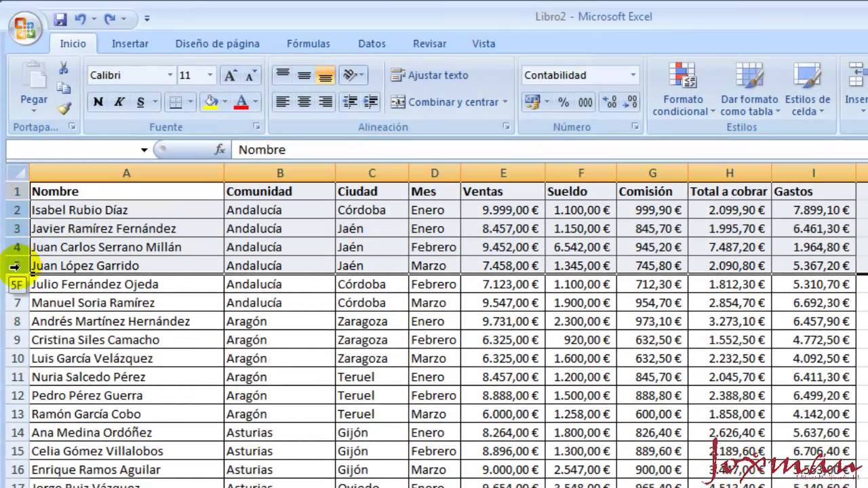
Task: Align cell text to the left
Action: [283, 102]
